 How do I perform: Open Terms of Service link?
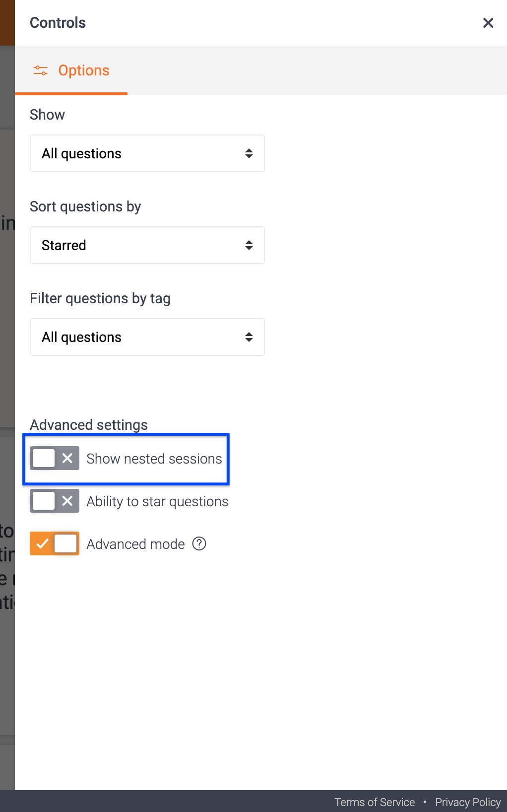[x=375, y=802]
